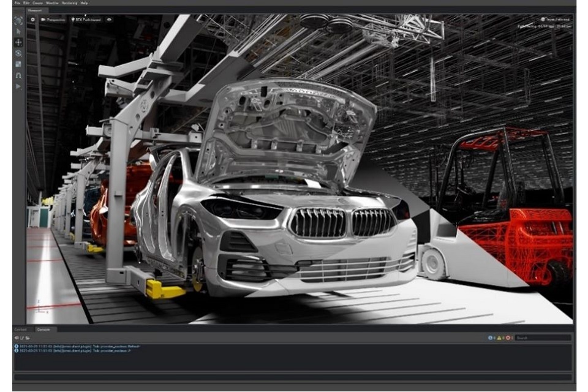Switch to the Content tab
Screen dimensions: 588x392
click(20, 330)
